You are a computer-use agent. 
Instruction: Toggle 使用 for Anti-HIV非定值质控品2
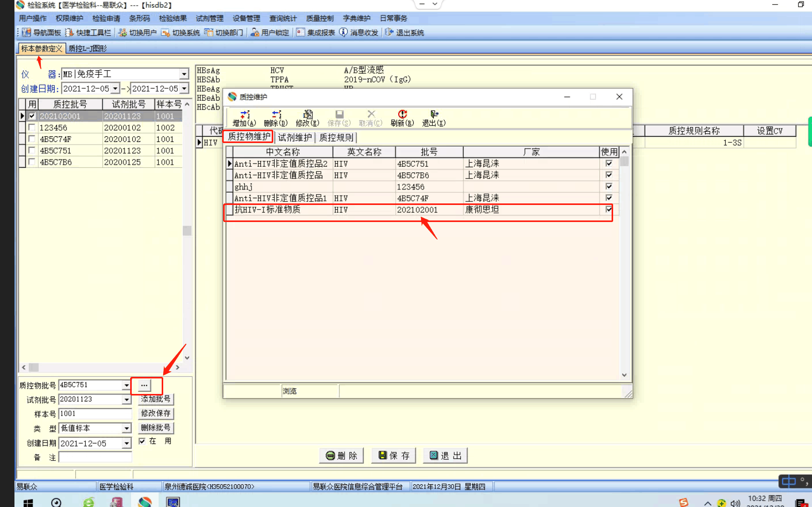click(x=609, y=164)
